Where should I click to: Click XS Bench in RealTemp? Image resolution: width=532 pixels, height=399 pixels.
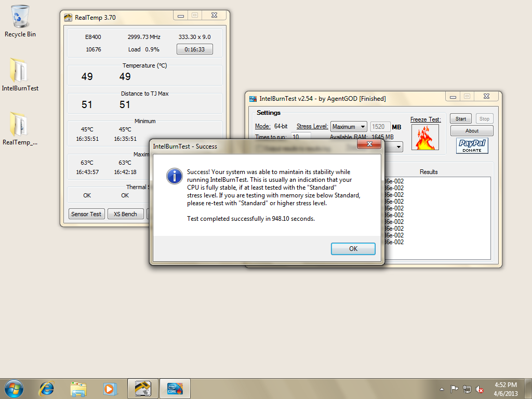tap(125, 214)
